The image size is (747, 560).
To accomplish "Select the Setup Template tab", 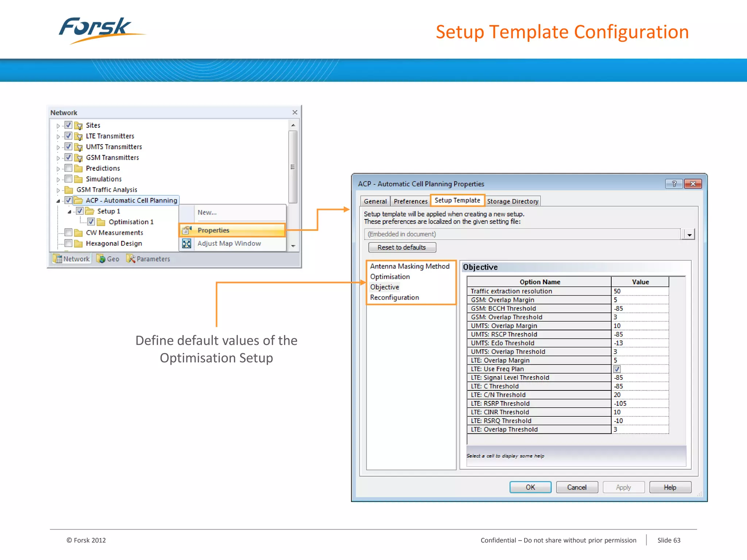I will [x=457, y=201].
